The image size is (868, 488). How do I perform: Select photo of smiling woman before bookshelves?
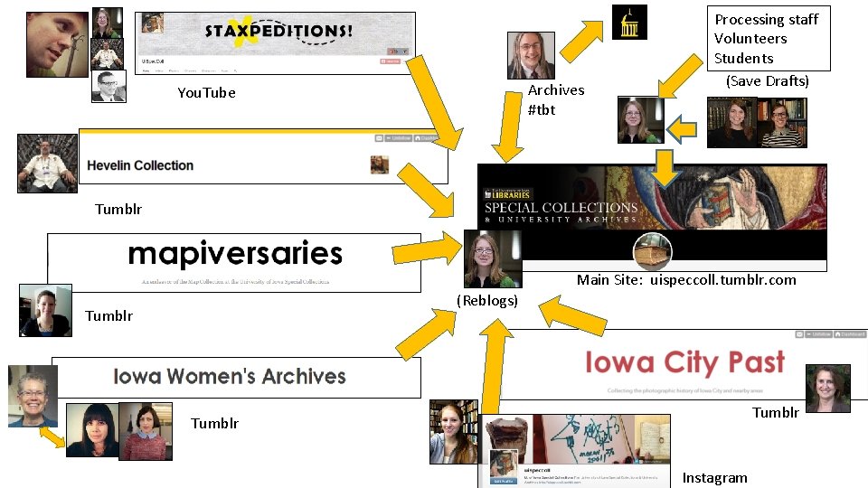tap(731, 123)
